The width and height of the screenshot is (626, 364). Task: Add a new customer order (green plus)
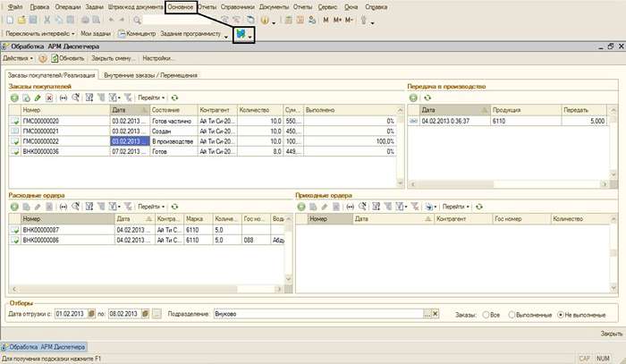point(14,97)
